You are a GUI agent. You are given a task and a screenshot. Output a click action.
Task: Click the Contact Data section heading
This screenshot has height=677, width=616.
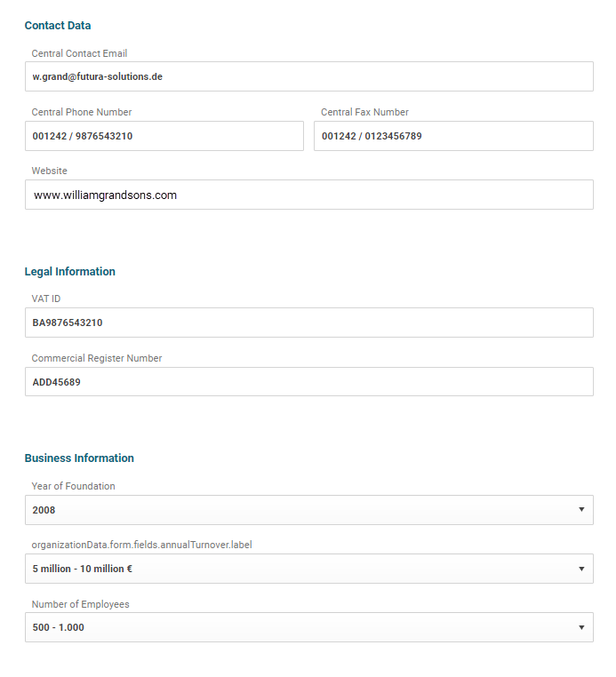click(x=58, y=26)
